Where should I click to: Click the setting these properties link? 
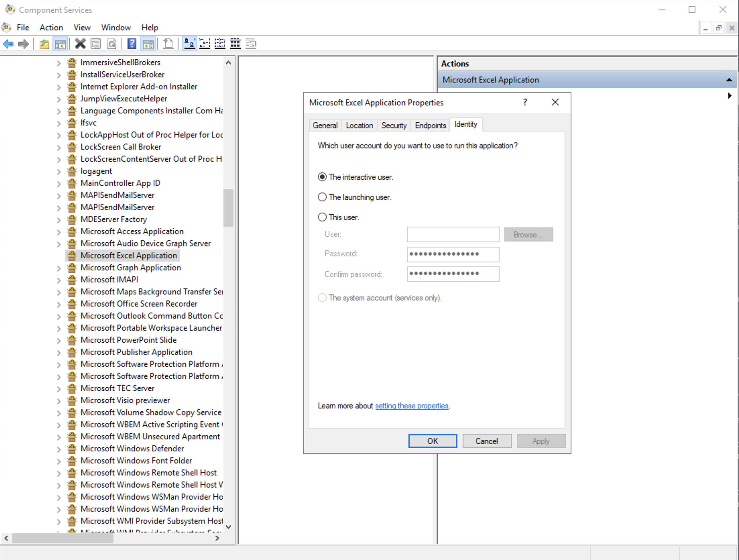411,406
